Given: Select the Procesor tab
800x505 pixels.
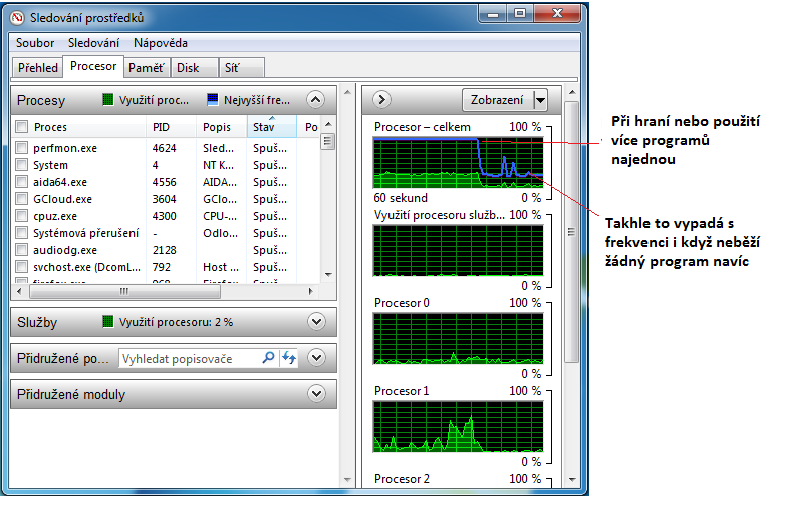Looking at the screenshot, I should coord(93,66).
